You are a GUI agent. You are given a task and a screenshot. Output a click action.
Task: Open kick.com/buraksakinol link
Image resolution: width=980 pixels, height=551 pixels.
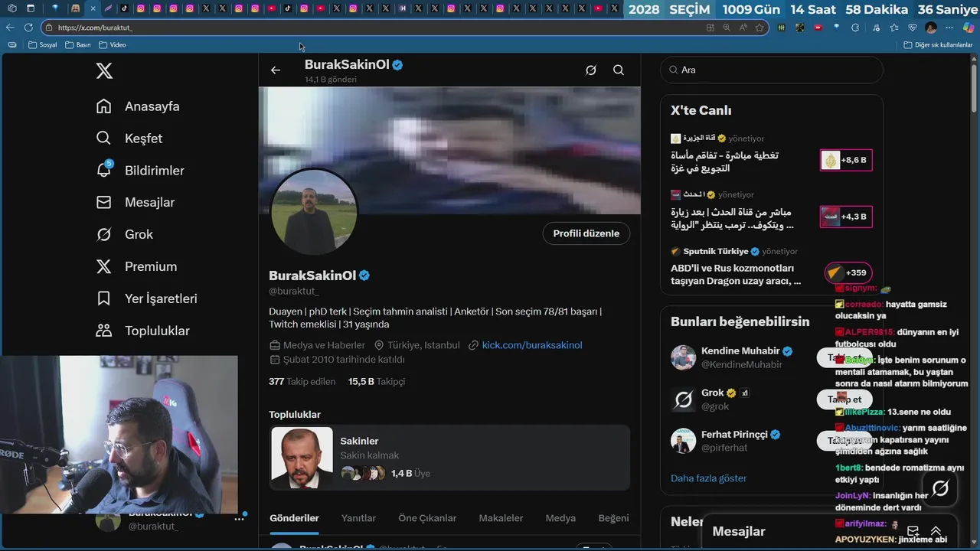click(532, 345)
